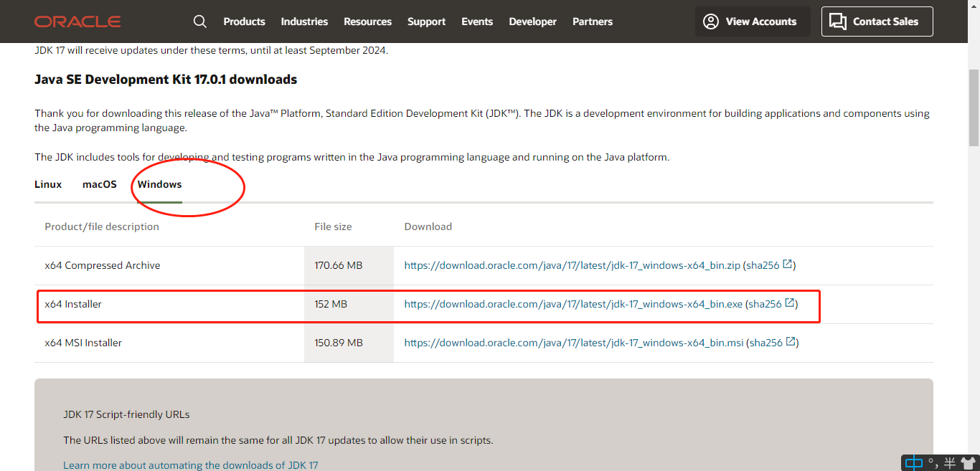Open the site search magnifier icon

click(x=200, y=22)
